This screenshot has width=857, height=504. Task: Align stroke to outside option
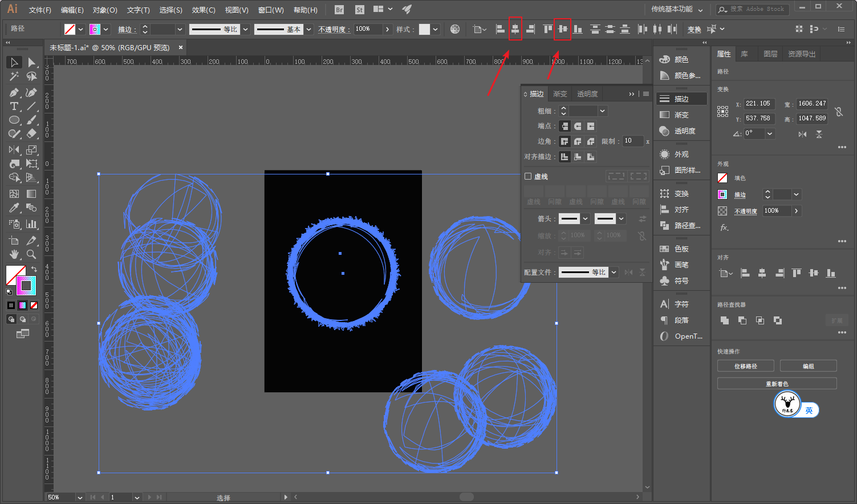click(591, 157)
